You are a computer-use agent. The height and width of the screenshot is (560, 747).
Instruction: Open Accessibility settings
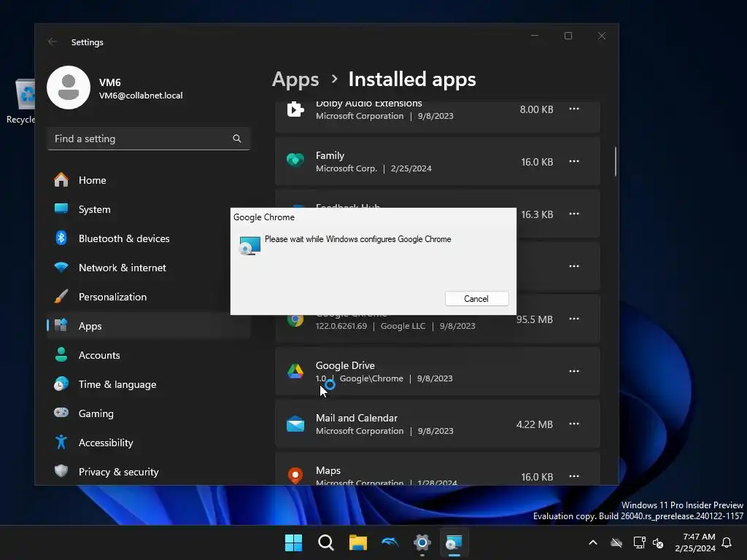pos(149,443)
